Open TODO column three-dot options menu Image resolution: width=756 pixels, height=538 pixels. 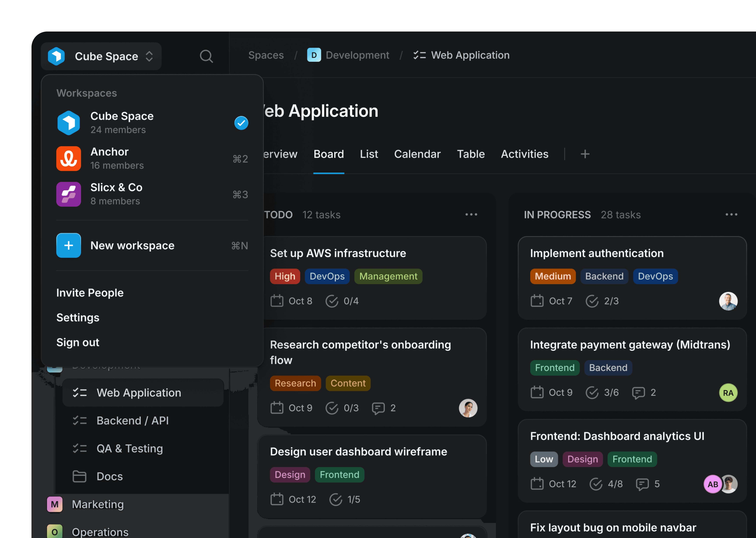[471, 215]
